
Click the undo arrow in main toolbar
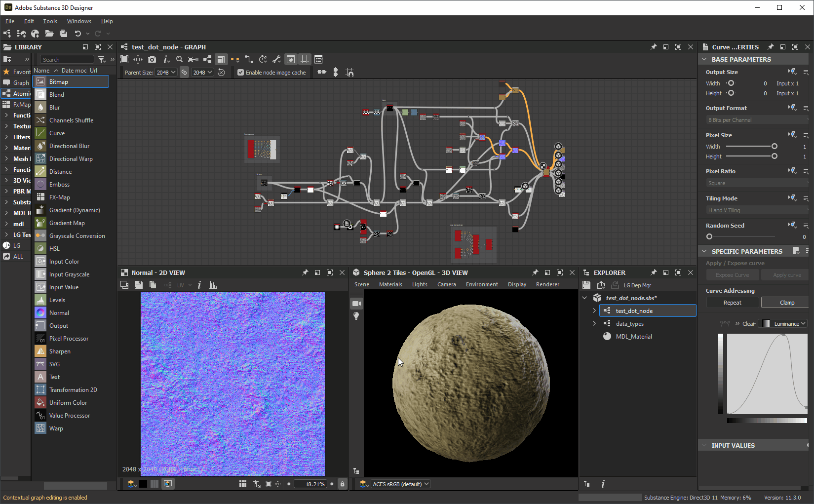78,34
